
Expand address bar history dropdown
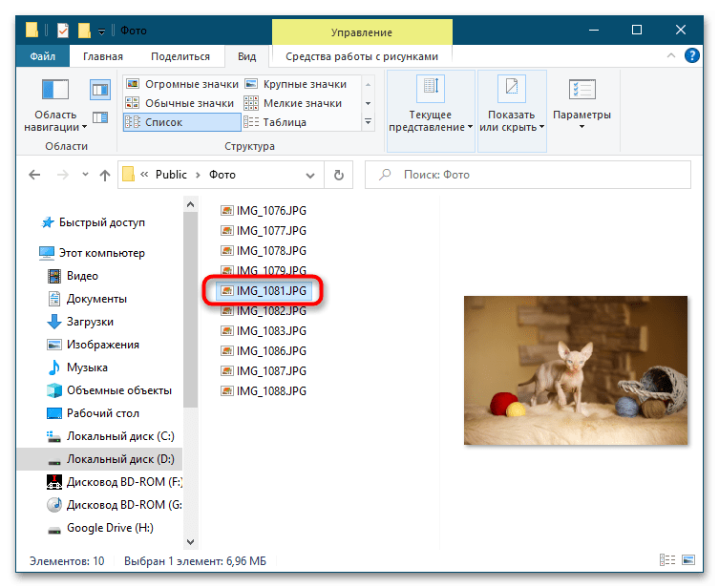310,175
